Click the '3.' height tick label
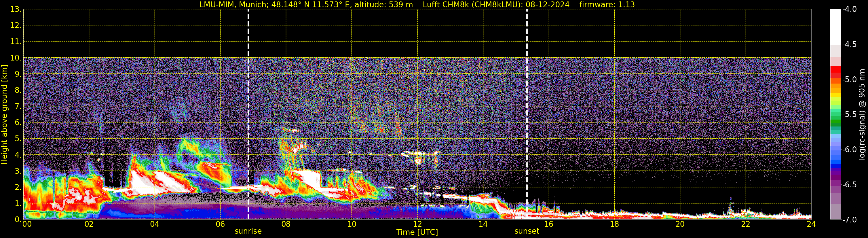868x238 pixels. tap(18, 171)
